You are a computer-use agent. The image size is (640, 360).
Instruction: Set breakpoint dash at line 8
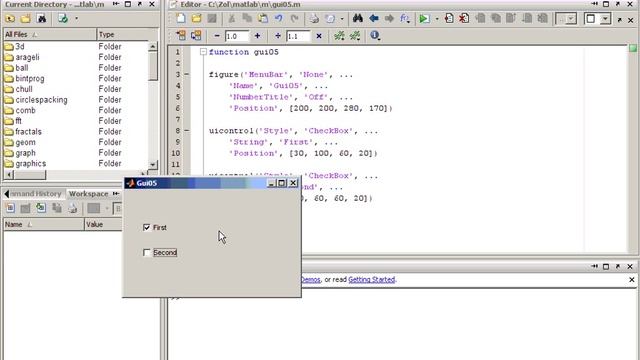click(187, 131)
